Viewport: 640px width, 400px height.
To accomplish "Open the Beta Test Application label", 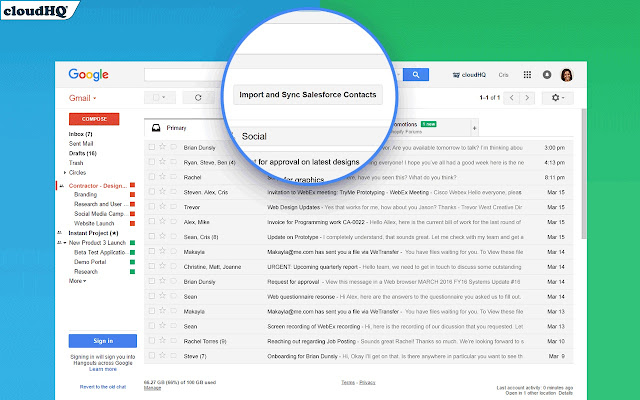I will point(100,252).
